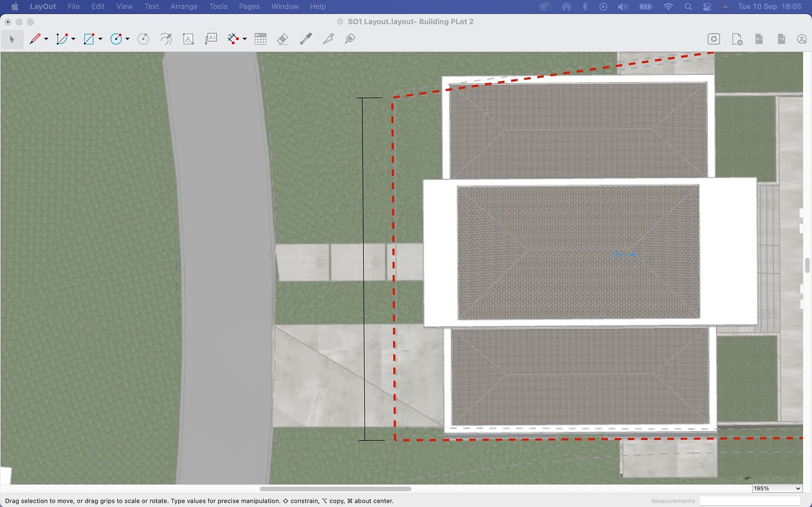812x507 pixels.
Task: Start presentation mode
Action: [714, 39]
